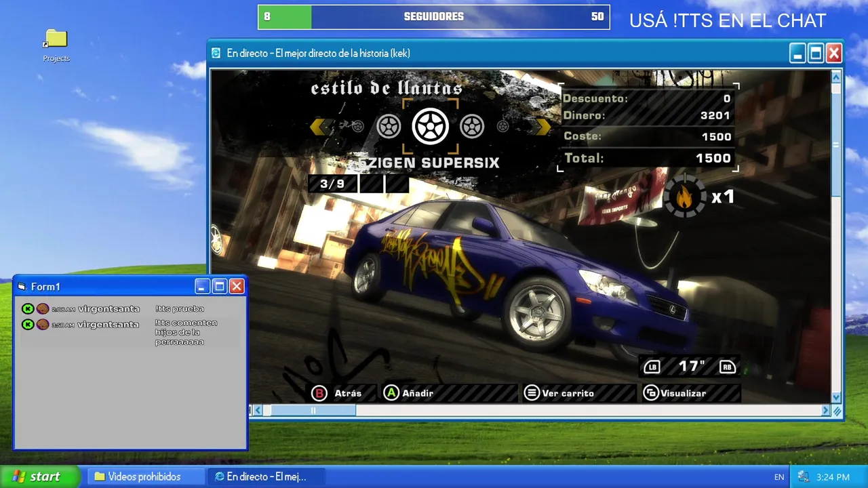Screen dimensions: 868x488
Task: Click the Descuento 0 value
Action: pyautogui.click(x=727, y=98)
